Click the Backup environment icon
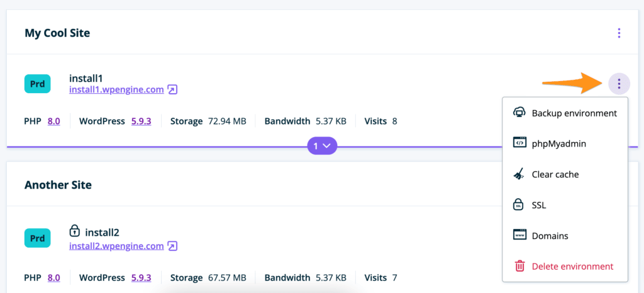 click(519, 113)
